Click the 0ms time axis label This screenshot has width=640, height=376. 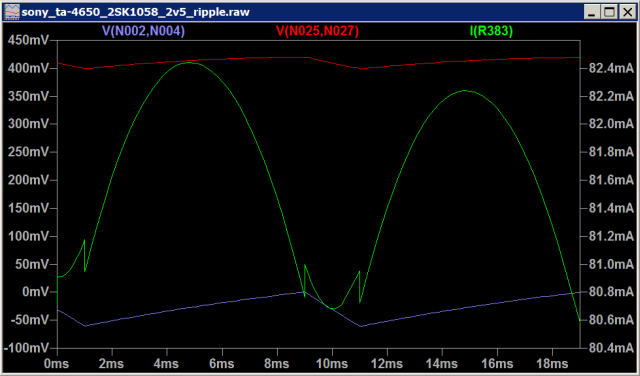click(x=57, y=363)
